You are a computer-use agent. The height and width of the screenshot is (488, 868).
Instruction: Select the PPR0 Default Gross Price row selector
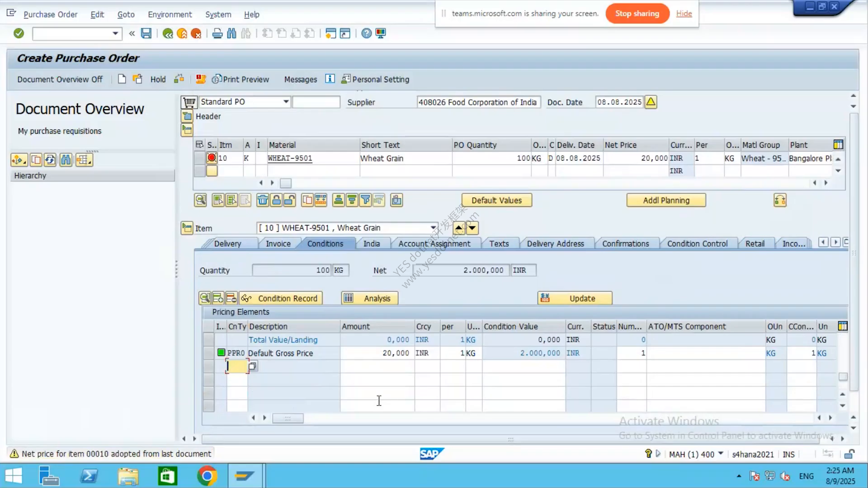click(208, 353)
